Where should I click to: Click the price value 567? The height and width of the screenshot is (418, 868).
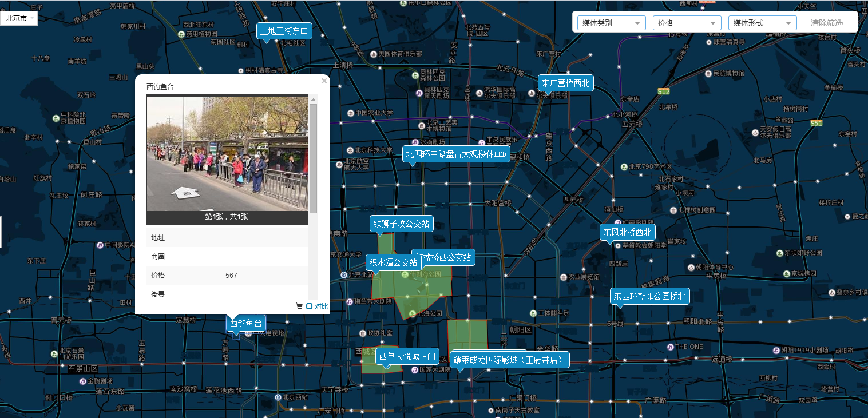pos(231,276)
